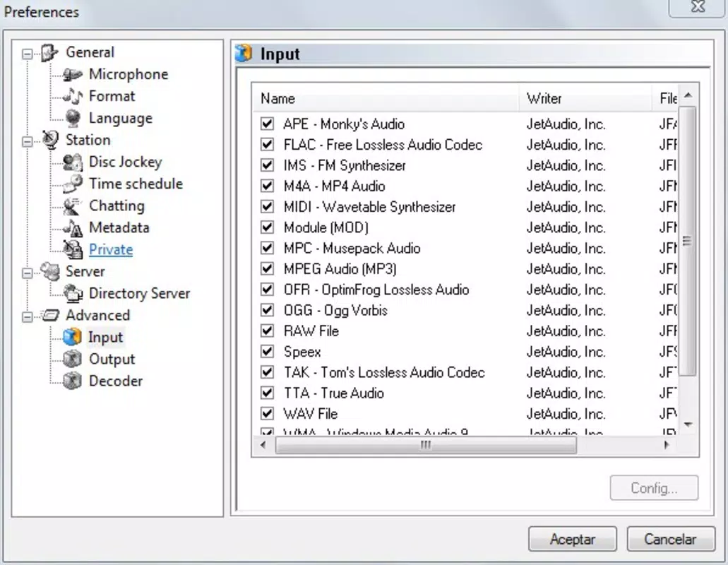Click the Server icon
Screen dimensions: 728x565
pyautogui.click(x=50, y=272)
